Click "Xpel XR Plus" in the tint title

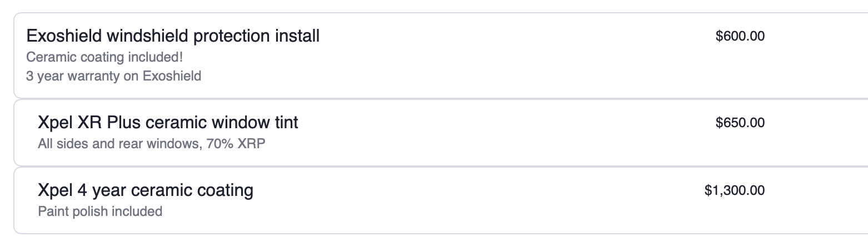(82, 122)
